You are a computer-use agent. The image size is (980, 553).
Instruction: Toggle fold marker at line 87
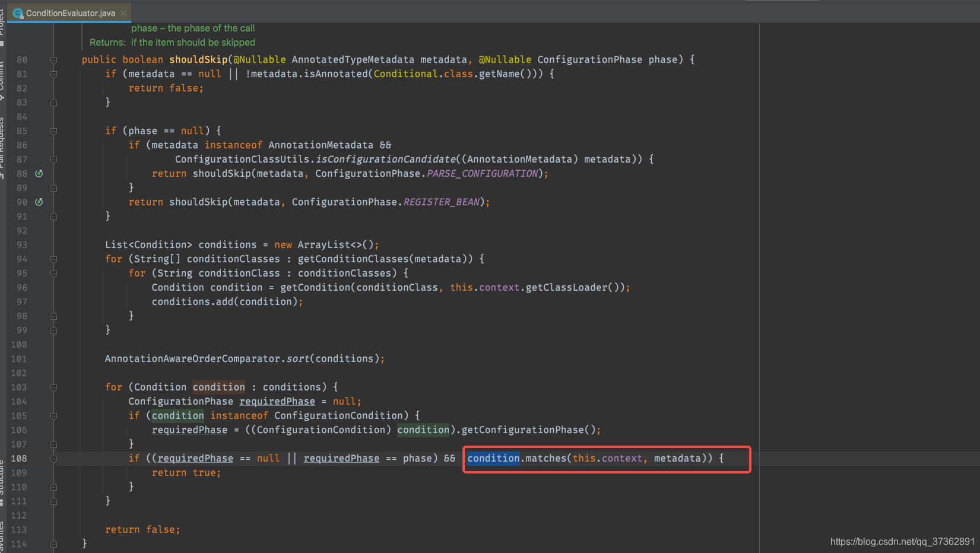53,159
